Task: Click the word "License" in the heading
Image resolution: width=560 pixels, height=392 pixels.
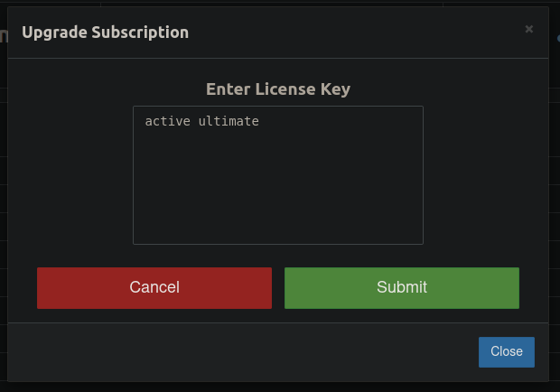Action: tap(285, 89)
